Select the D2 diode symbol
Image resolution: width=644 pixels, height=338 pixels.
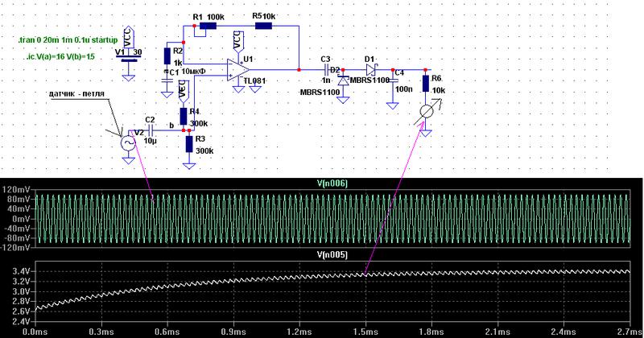pyautogui.click(x=344, y=80)
